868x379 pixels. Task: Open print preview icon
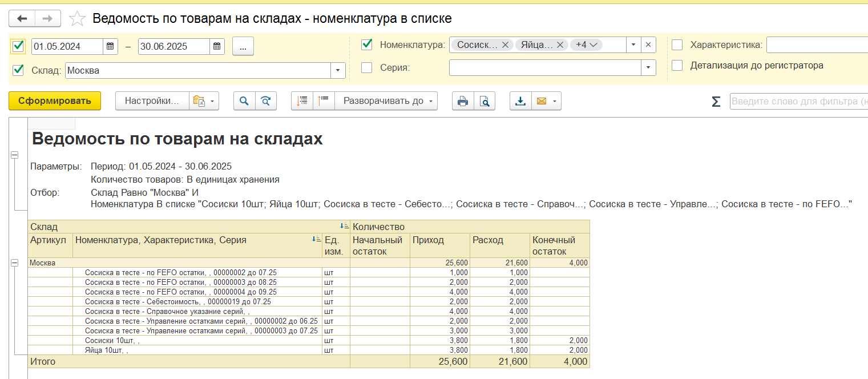(x=484, y=101)
